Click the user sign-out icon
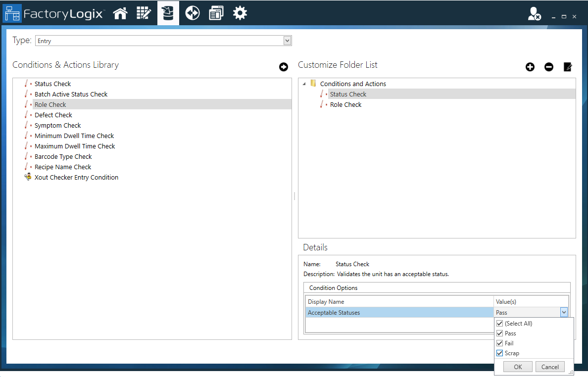Viewport: 588px width, 377px height. (533, 14)
